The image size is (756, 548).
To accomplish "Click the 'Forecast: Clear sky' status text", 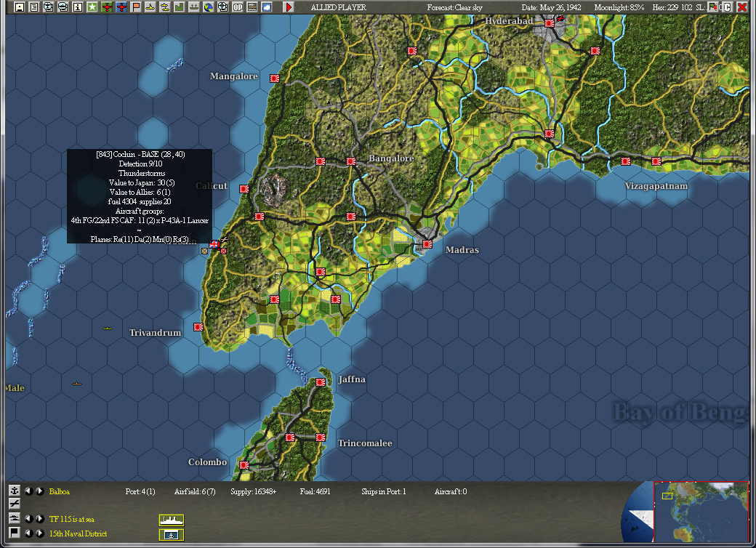I will click(454, 7).
